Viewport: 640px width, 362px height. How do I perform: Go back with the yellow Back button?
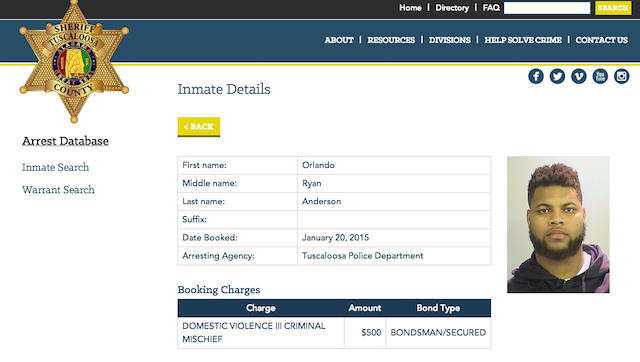tap(199, 127)
